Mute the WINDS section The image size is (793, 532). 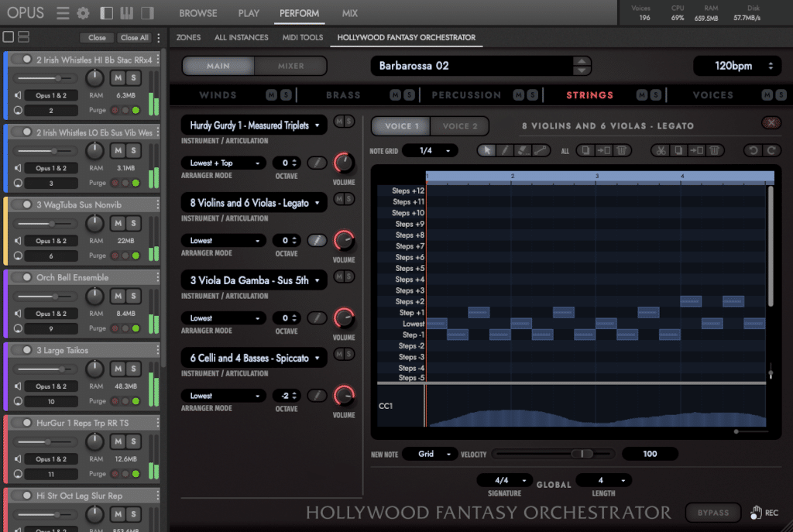tap(272, 95)
